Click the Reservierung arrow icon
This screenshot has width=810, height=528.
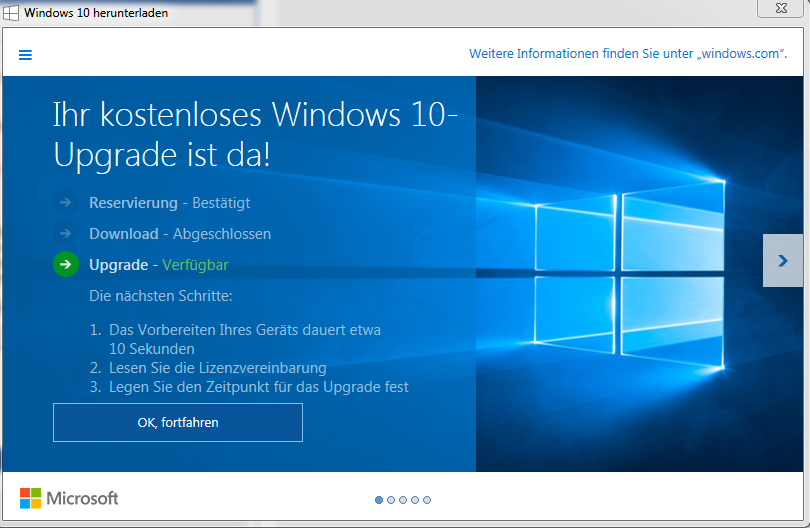point(66,203)
